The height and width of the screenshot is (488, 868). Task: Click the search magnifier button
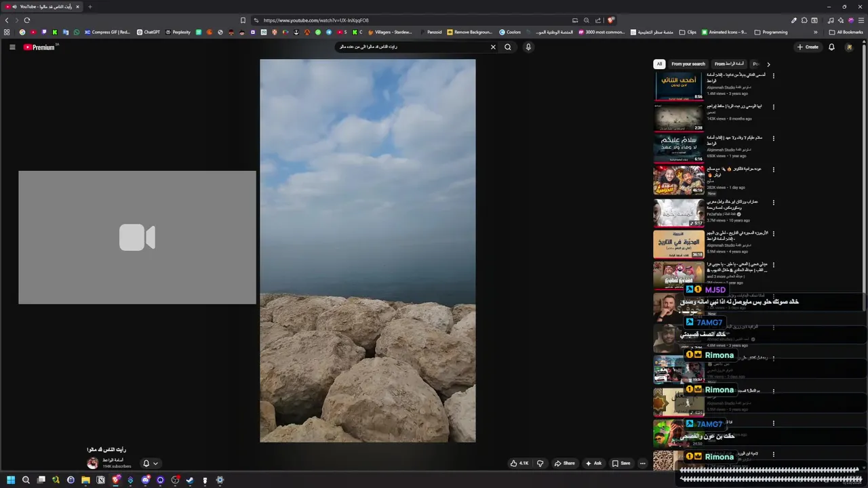(x=507, y=47)
